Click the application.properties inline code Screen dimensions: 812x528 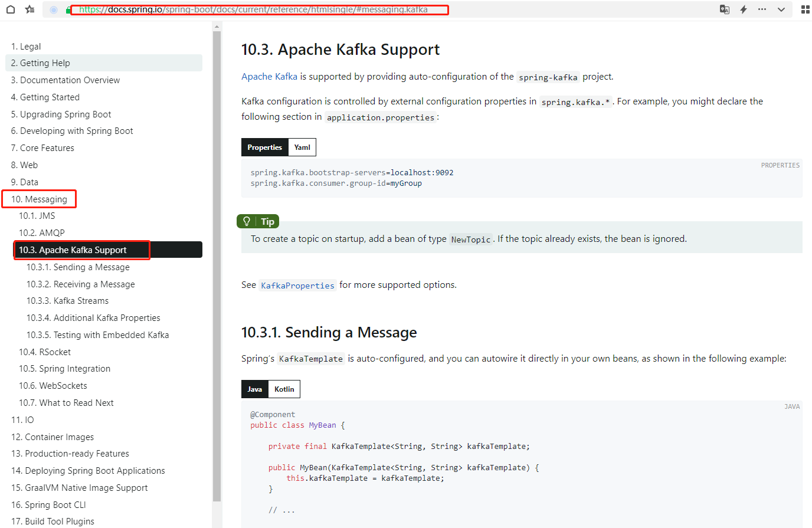(x=381, y=117)
